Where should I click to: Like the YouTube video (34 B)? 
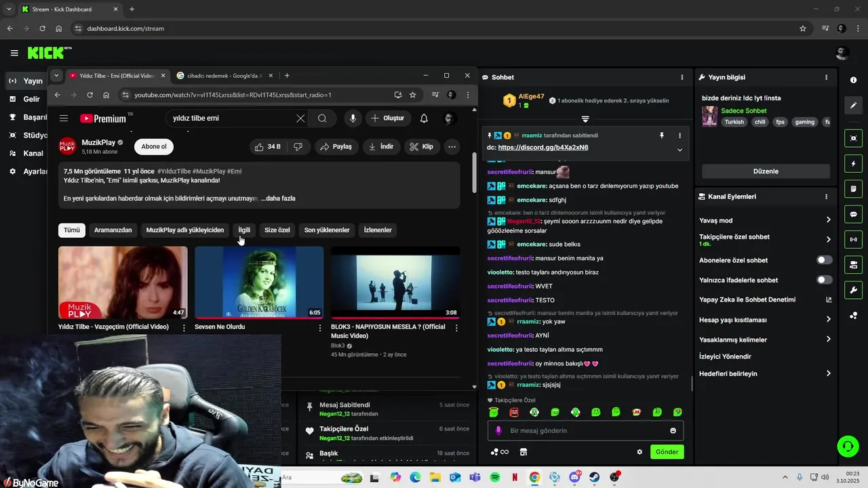(267, 146)
